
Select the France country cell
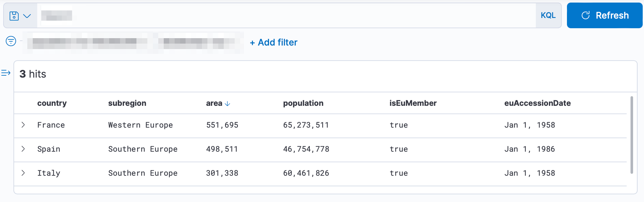pyautogui.click(x=51, y=125)
